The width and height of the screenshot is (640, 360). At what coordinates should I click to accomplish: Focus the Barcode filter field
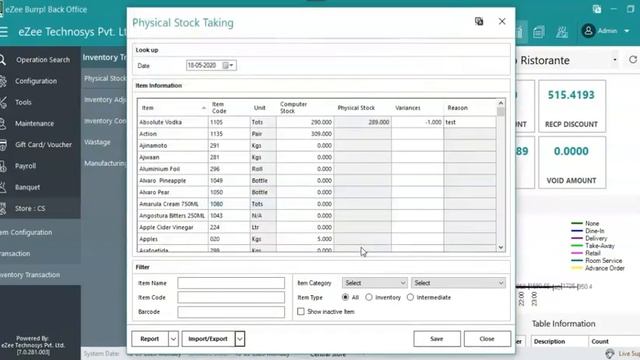231,312
